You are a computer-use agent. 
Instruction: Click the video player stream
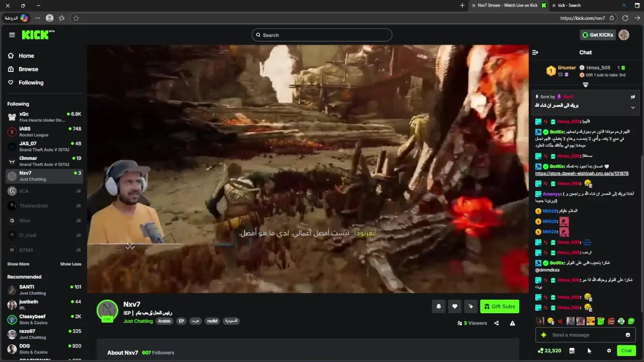[x=307, y=169]
